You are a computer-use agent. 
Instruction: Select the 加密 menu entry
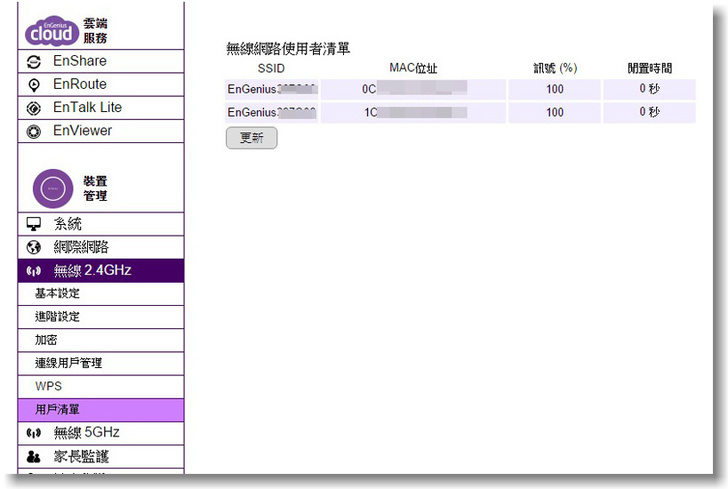[x=46, y=340]
